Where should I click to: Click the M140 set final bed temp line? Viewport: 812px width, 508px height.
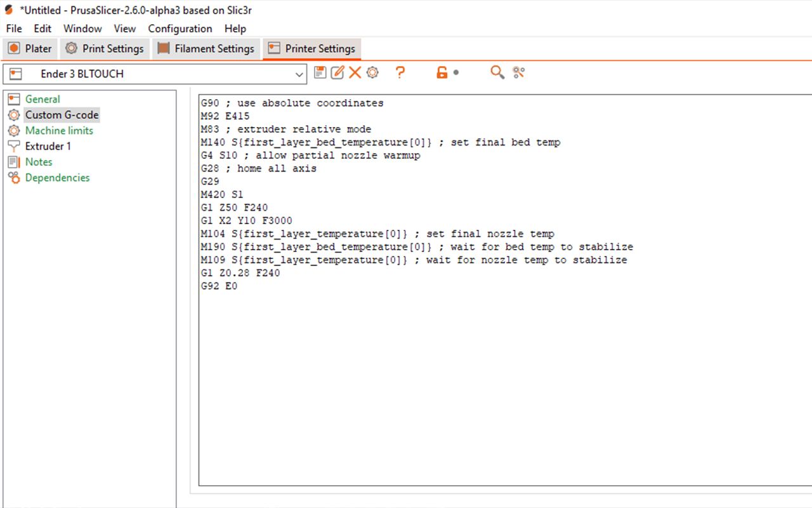(x=381, y=142)
